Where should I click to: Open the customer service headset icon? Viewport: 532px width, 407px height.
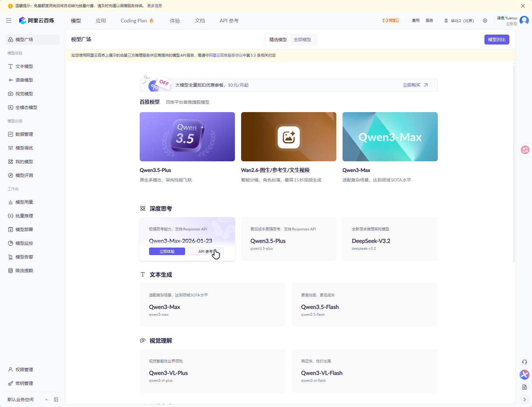pyautogui.click(x=525, y=362)
